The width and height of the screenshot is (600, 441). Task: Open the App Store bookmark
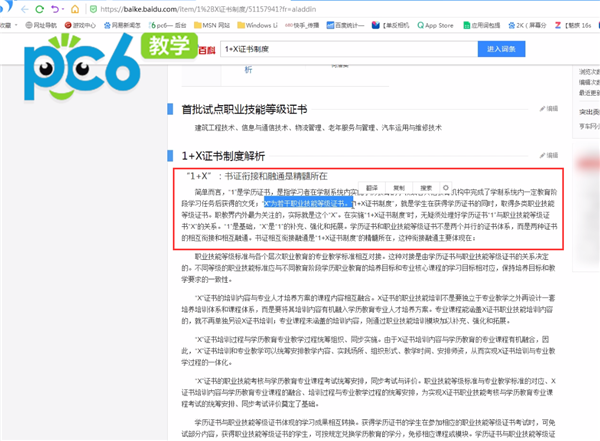coord(435,25)
